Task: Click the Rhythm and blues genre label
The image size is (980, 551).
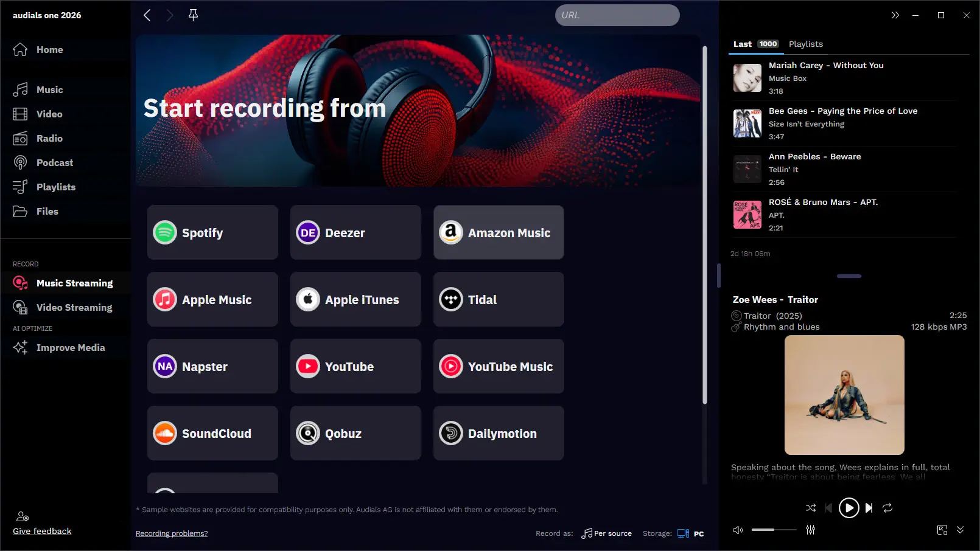Action: click(x=782, y=327)
